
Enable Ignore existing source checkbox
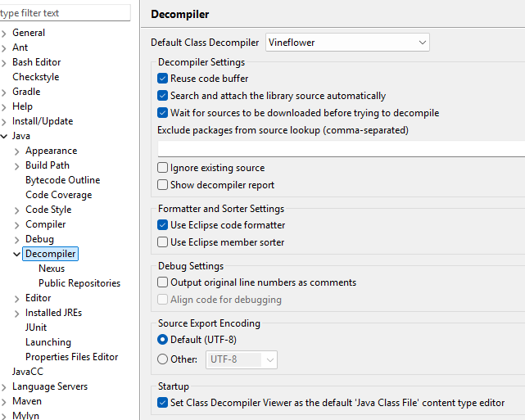[163, 168]
